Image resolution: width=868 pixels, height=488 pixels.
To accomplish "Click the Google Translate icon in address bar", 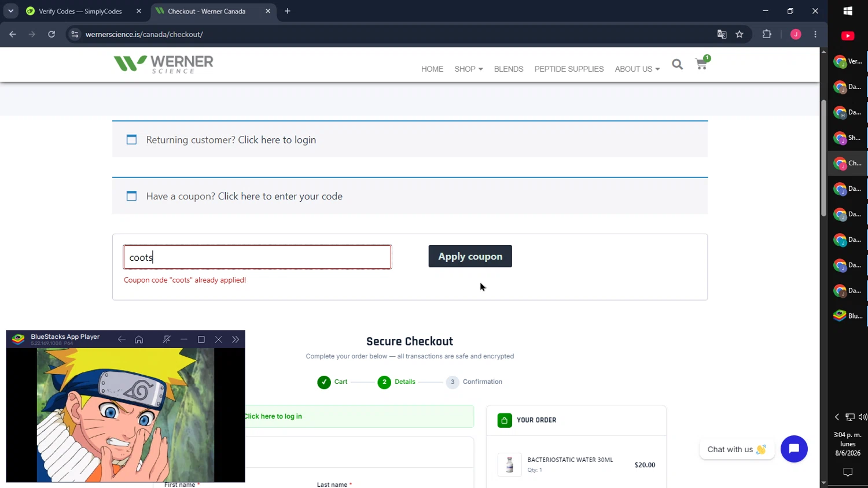I will (722, 34).
